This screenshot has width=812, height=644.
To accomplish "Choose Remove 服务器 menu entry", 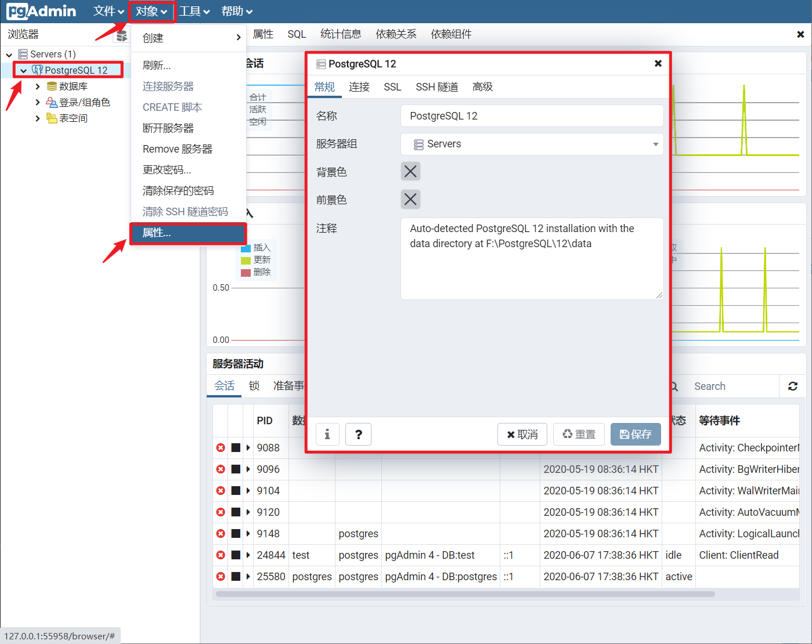I will 189,149.
